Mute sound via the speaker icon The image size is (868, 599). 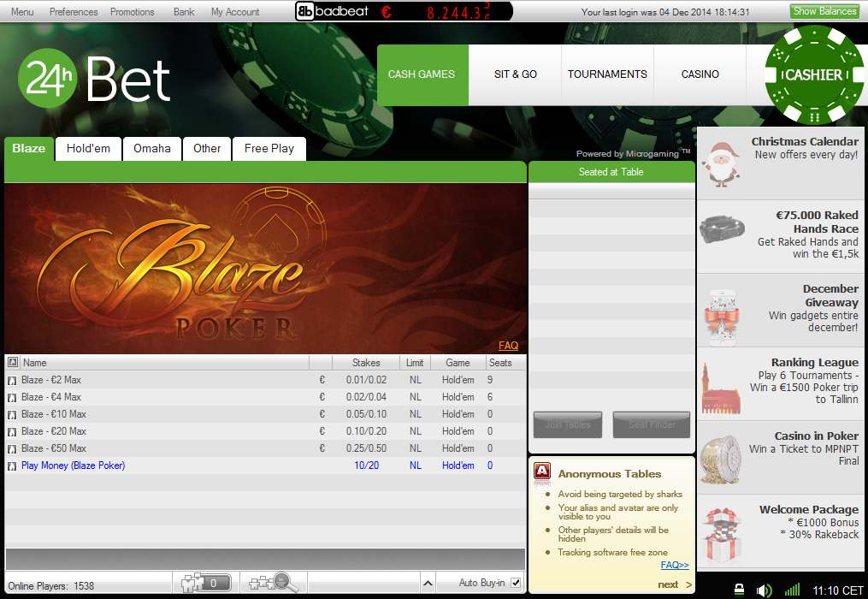[764, 590]
